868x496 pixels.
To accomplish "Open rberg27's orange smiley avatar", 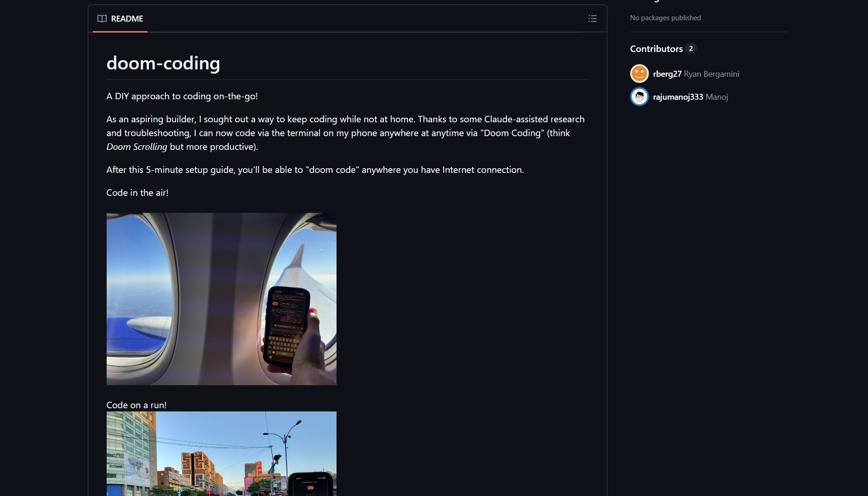I will click(639, 74).
